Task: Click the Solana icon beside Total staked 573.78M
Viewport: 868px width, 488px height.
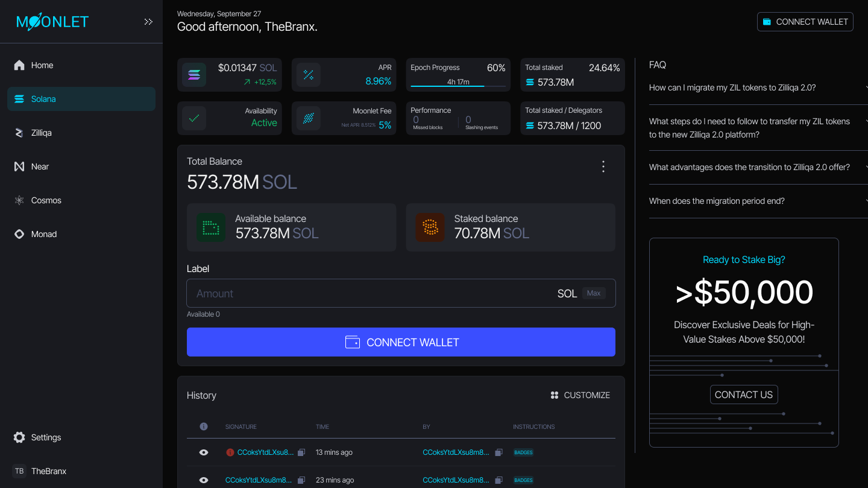Action: pyautogui.click(x=530, y=82)
